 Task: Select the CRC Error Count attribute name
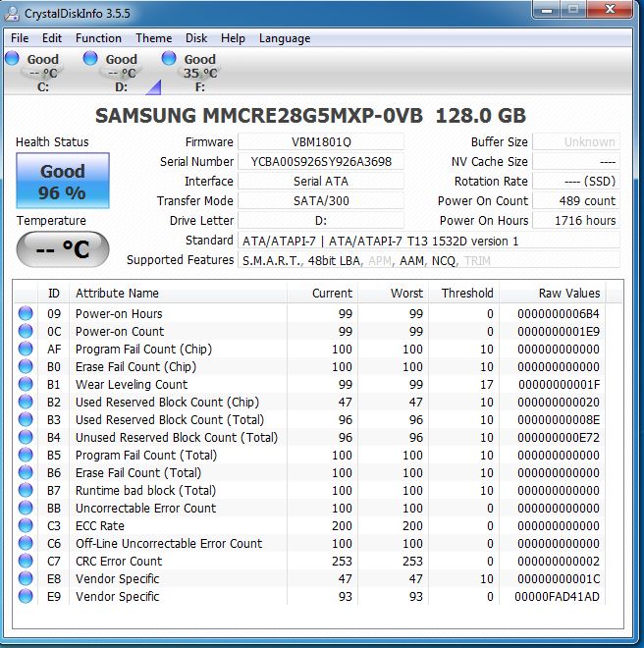(119, 562)
